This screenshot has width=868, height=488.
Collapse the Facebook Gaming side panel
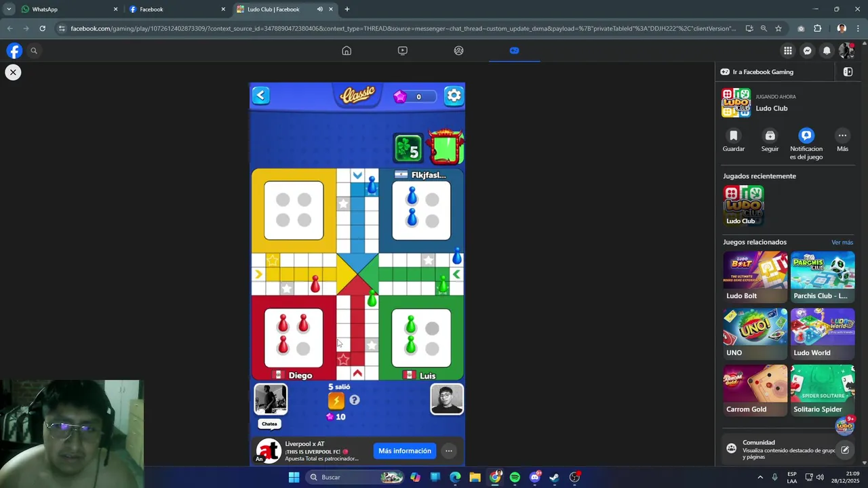coord(848,72)
